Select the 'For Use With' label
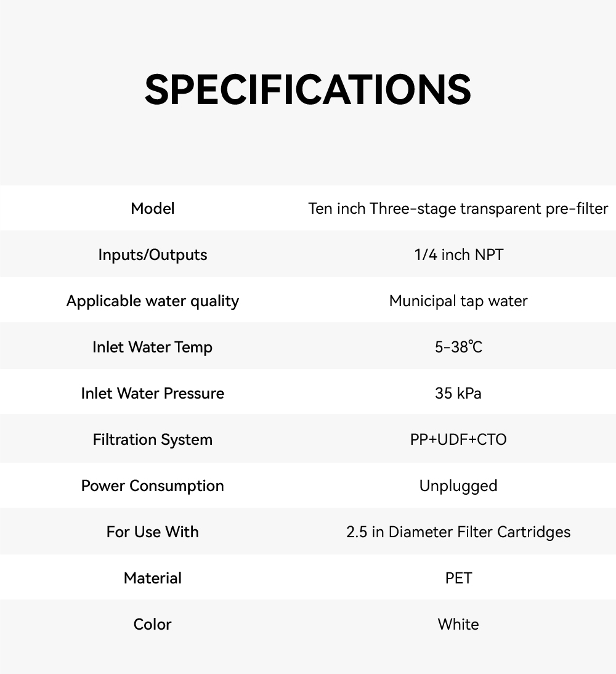616x674 pixels. coord(153,532)
